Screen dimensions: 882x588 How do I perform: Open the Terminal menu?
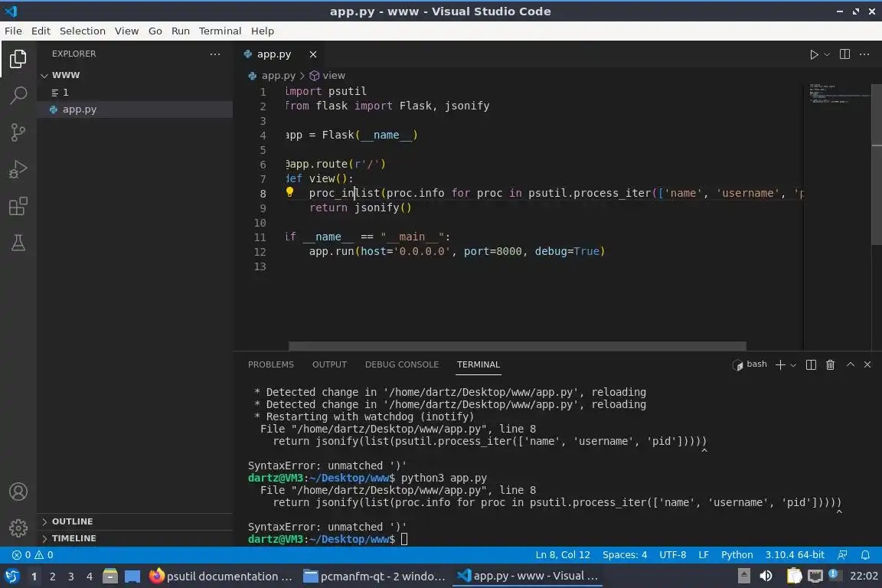[x=220, y=31]
